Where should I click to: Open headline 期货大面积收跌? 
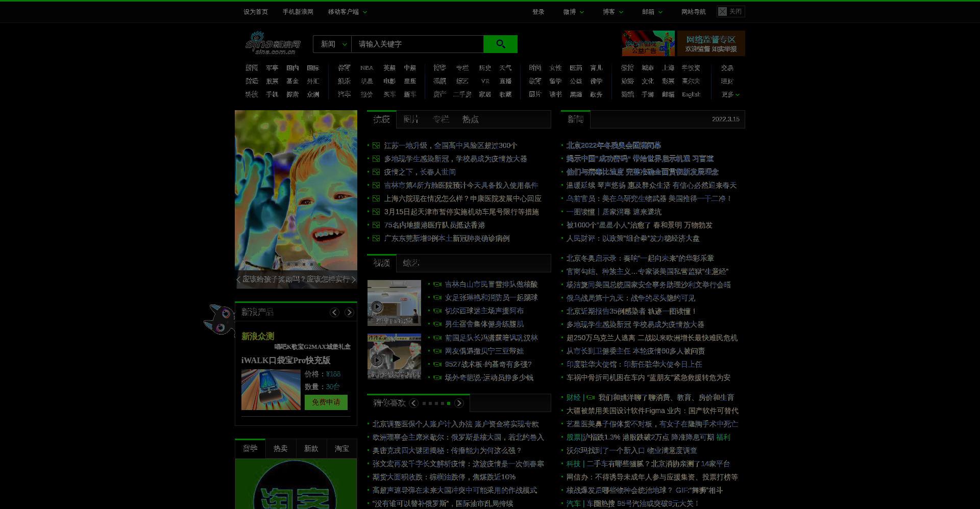[444, 477]
